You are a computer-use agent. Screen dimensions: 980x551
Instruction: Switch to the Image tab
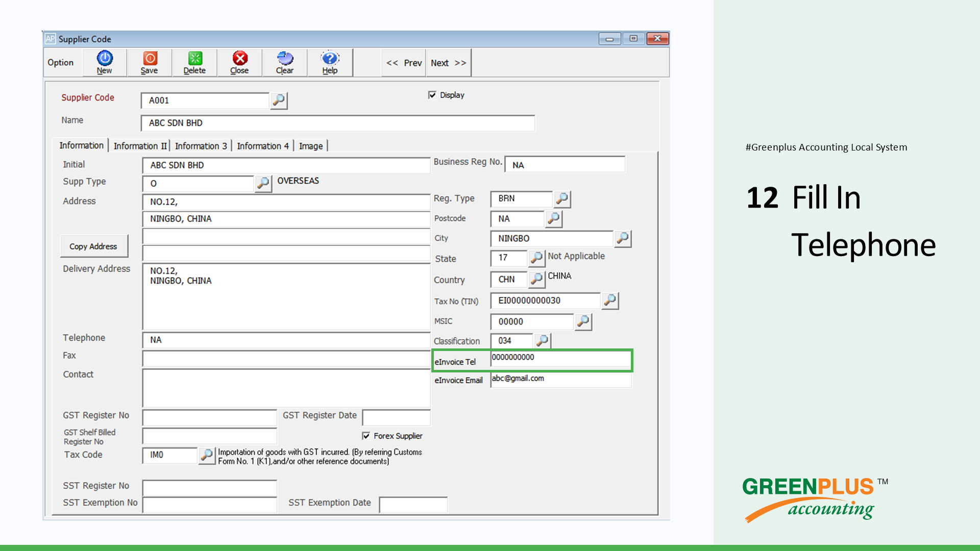(x=311, y=146)
